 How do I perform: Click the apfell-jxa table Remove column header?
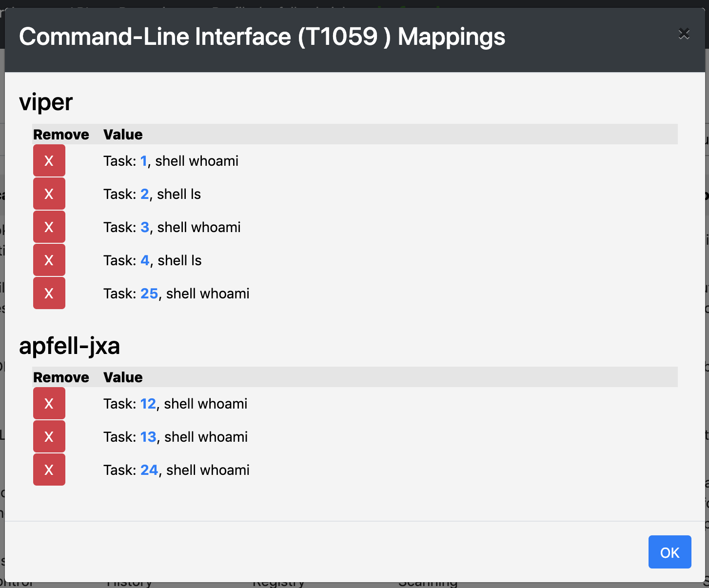click(x=61, y=377)
